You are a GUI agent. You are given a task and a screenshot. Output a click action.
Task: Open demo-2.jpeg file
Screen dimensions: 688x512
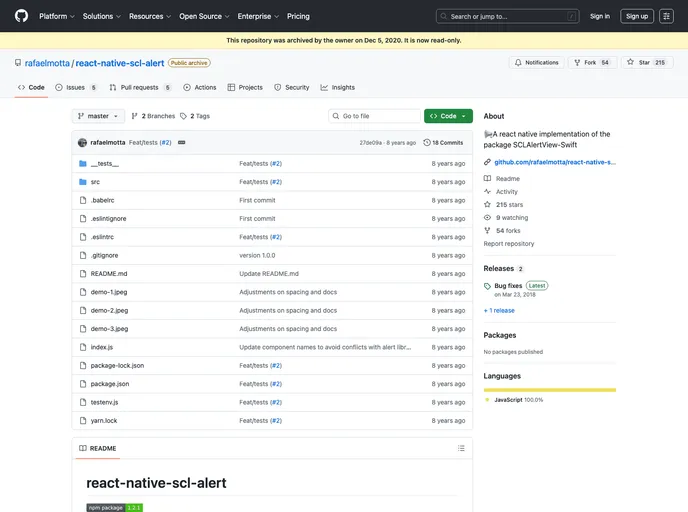109,311
